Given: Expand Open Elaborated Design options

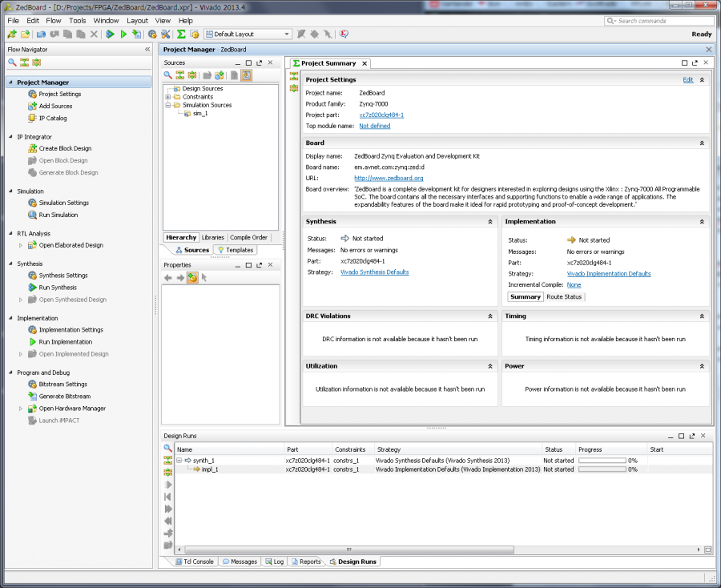Looking at the screenshot, I should 20,245.
